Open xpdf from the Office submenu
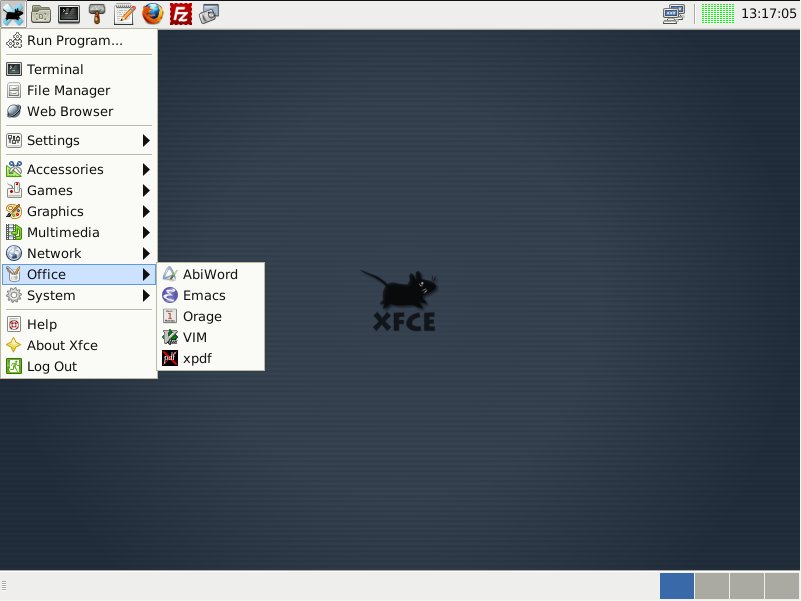Screen dimensions: 802x601 pyautogui.click(x=211, y=359)
